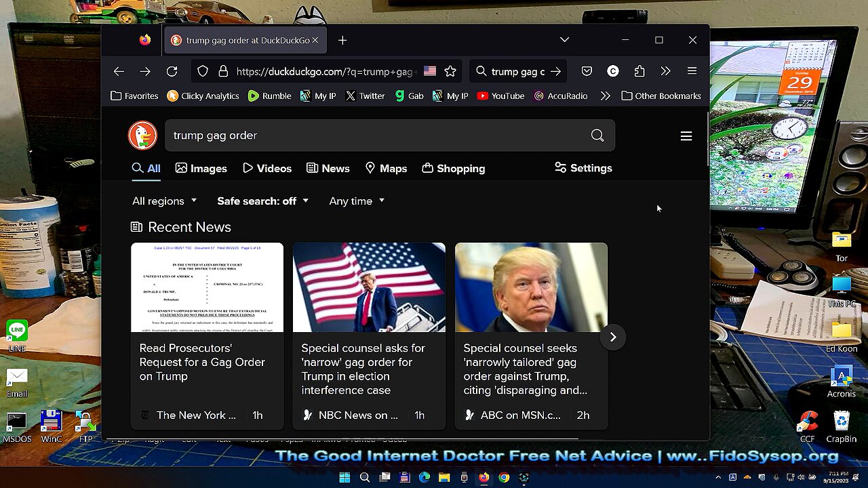Open Windows Start menu

coord(344,477)
